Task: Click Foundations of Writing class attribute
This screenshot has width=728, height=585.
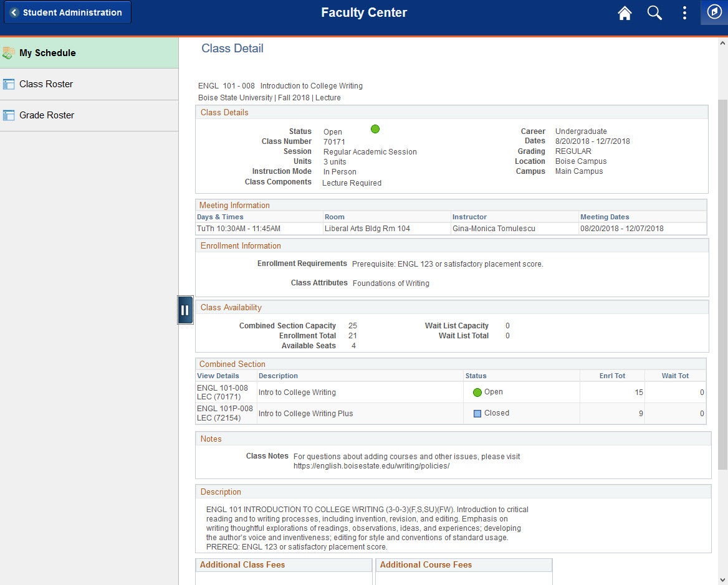Action: [391, 283]
